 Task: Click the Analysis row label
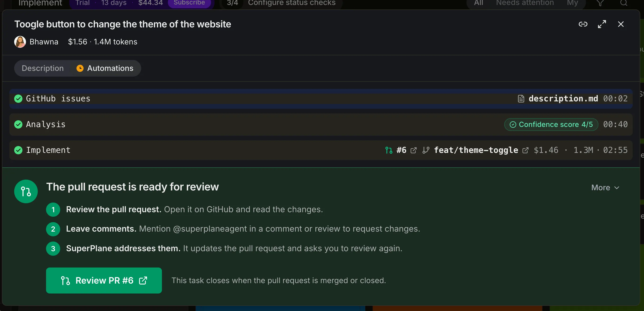46,124
